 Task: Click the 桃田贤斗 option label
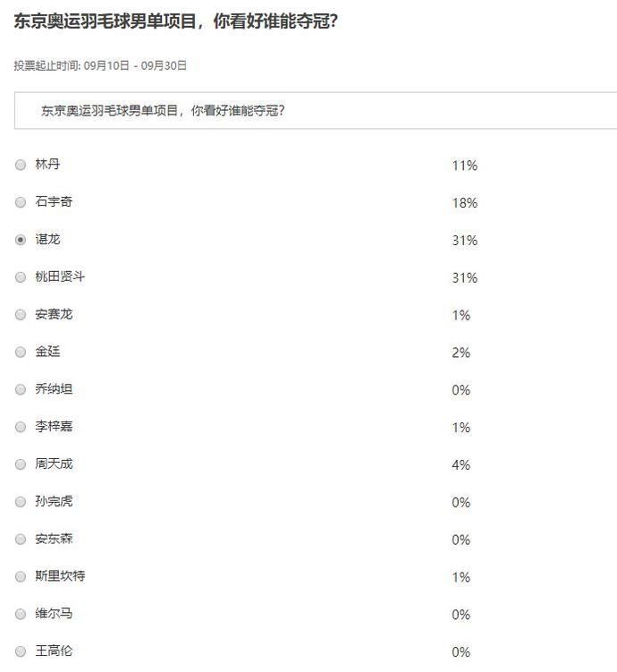[x=60, y=277]
